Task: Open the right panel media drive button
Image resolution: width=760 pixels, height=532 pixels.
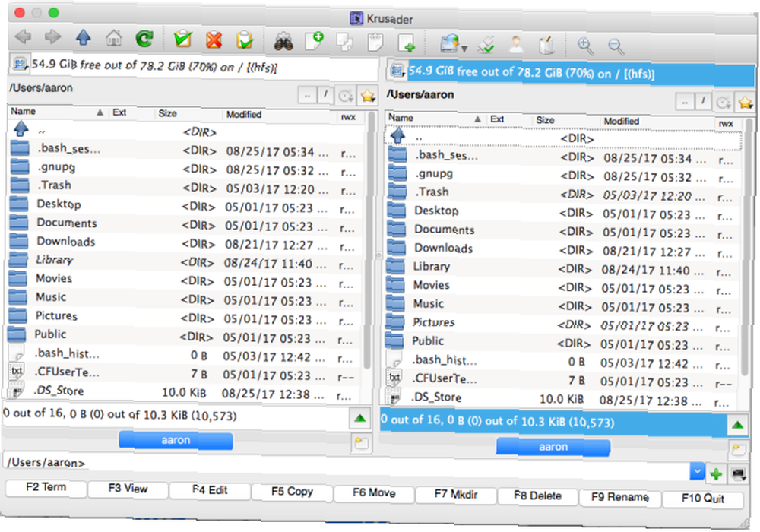Action: [397, 71]
